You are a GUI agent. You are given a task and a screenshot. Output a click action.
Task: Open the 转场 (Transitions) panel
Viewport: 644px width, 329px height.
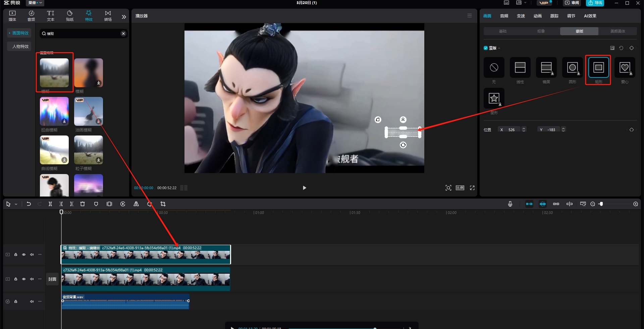coord(108,16)
